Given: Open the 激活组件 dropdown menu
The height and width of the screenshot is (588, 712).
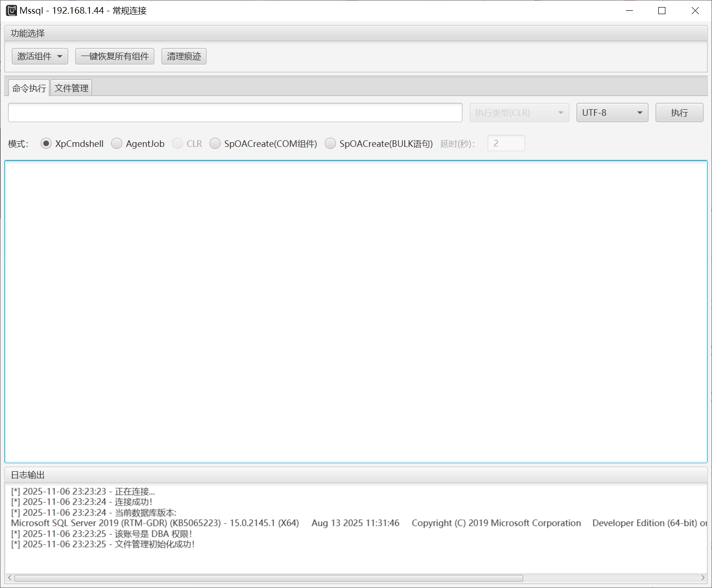Looking at the screenshot, I should click(40, 56).
